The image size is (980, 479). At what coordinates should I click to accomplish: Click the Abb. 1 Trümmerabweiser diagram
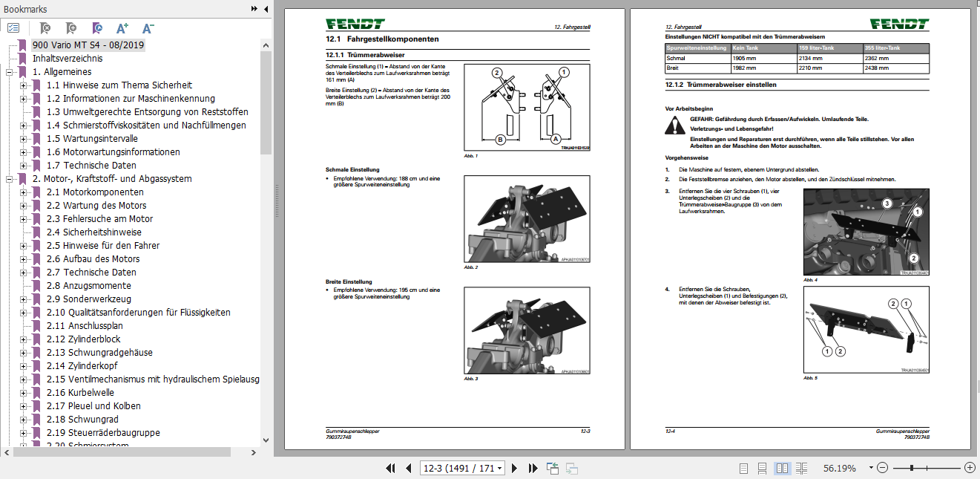coord(527,107)
